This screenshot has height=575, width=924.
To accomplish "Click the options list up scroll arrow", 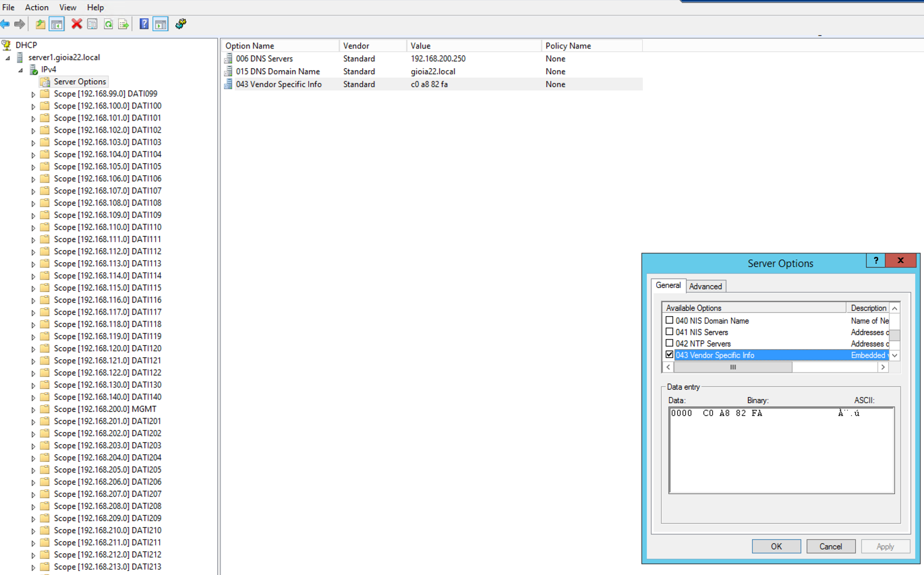I will (x=894, y=308).
